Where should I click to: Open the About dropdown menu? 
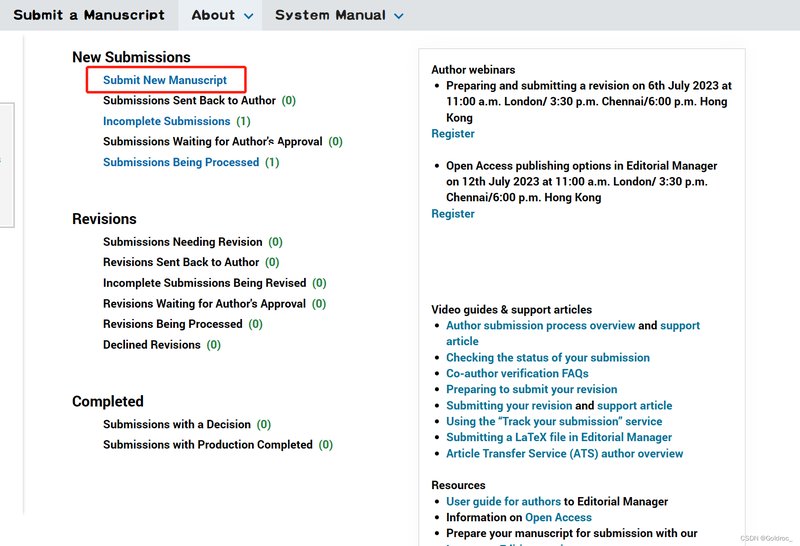222,15
